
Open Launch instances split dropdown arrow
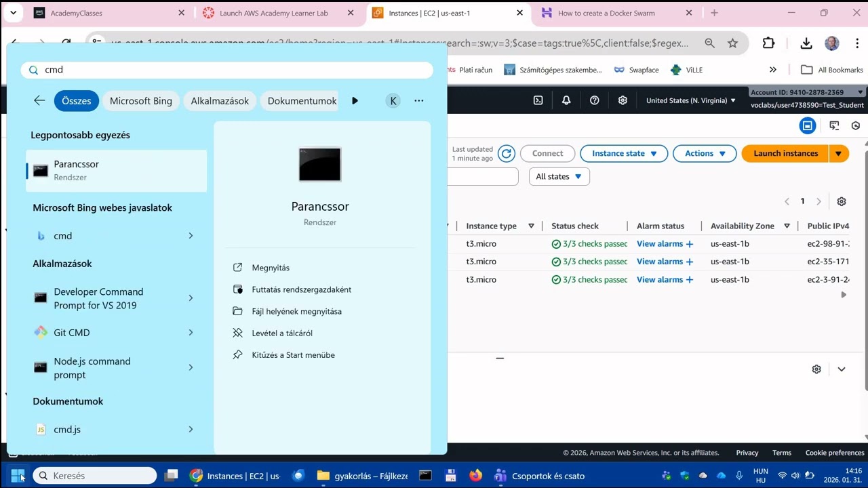tap(839, 154)
